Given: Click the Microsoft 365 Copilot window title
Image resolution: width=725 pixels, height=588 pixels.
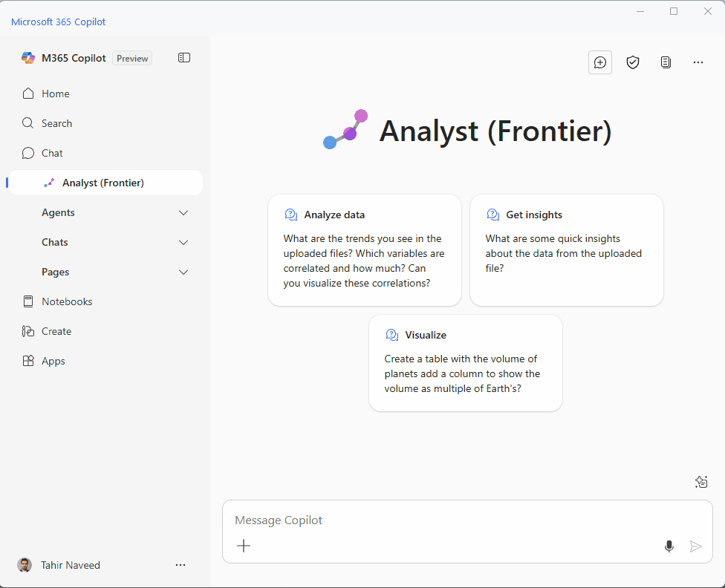Looking at the screenshot, I should [58, 22].
